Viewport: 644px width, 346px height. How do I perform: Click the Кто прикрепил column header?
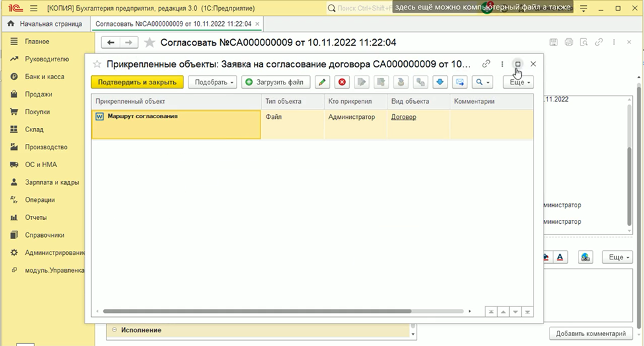(x=355, y=101)
